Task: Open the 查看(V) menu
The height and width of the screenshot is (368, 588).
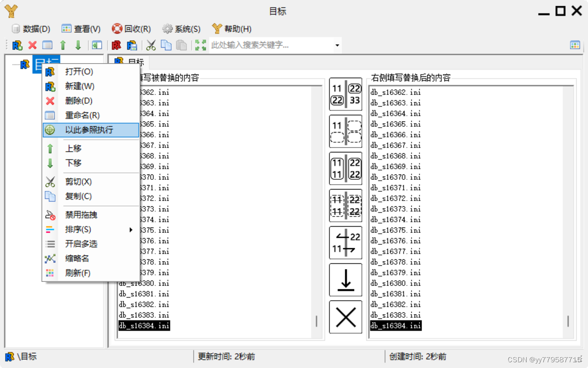Action: [x=81, y=29]
